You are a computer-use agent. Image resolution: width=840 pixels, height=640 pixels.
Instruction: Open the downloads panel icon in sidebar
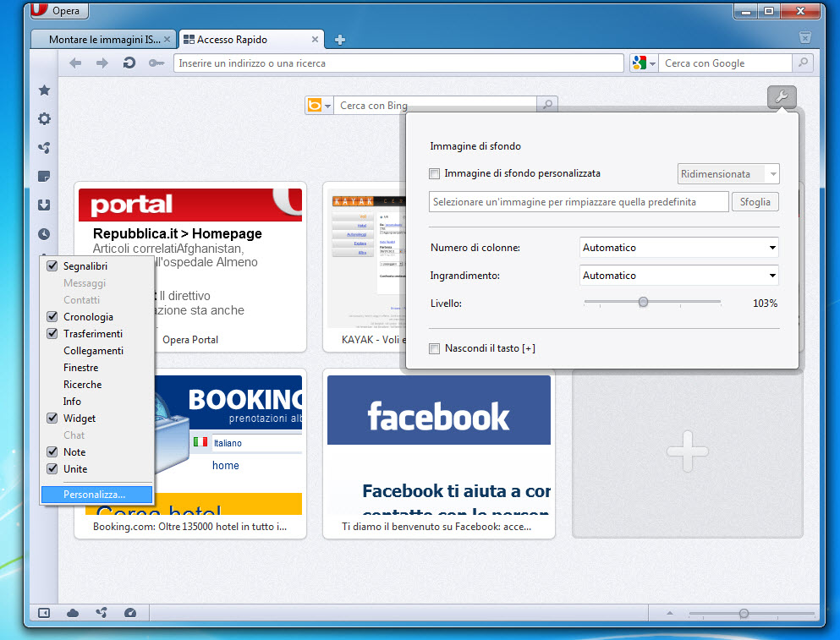[44, 205]
